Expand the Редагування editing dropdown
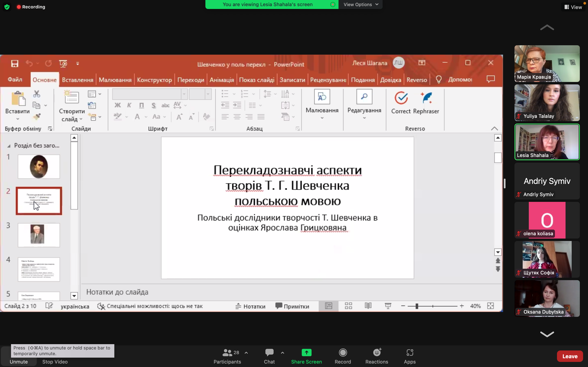The width and height of the screenshot is (588, 367). click(x=364, y=118)
